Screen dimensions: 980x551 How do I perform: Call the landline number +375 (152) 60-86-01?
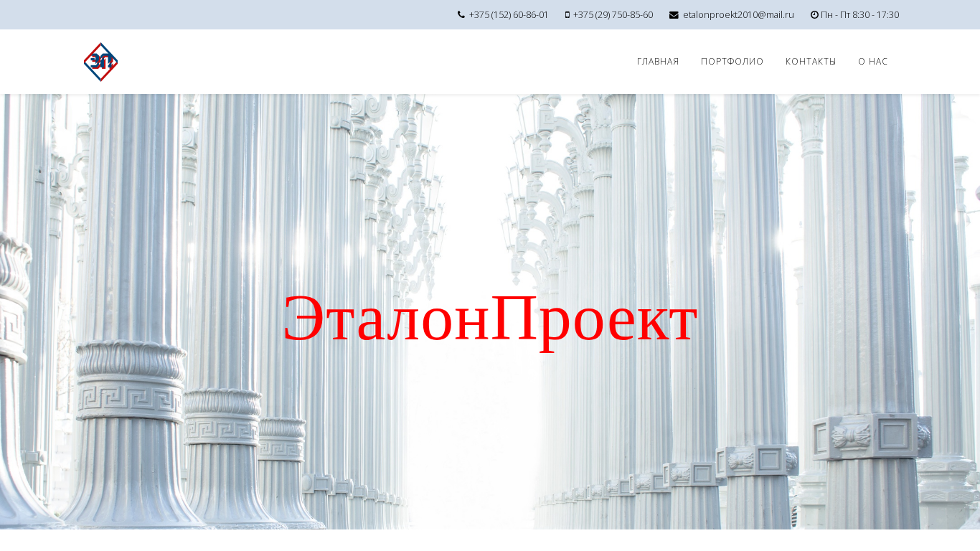point(509,15)
